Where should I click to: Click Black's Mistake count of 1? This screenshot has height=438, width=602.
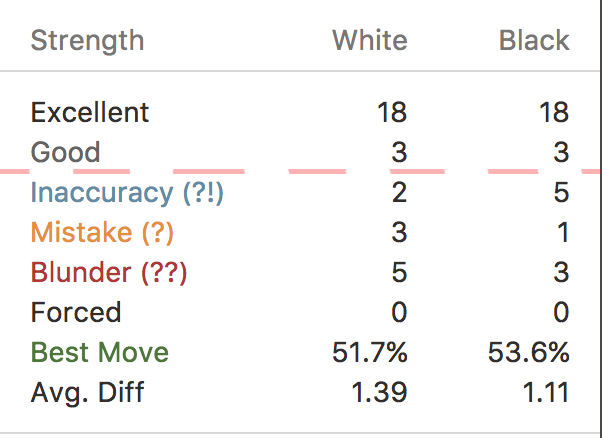pyautogui.click(x=562, y=232)
